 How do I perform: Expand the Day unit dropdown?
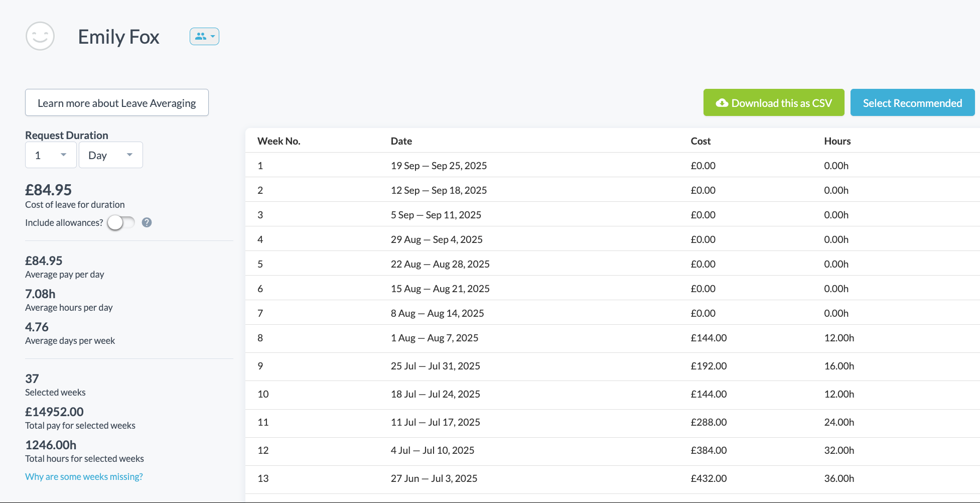tap(110, 155)
